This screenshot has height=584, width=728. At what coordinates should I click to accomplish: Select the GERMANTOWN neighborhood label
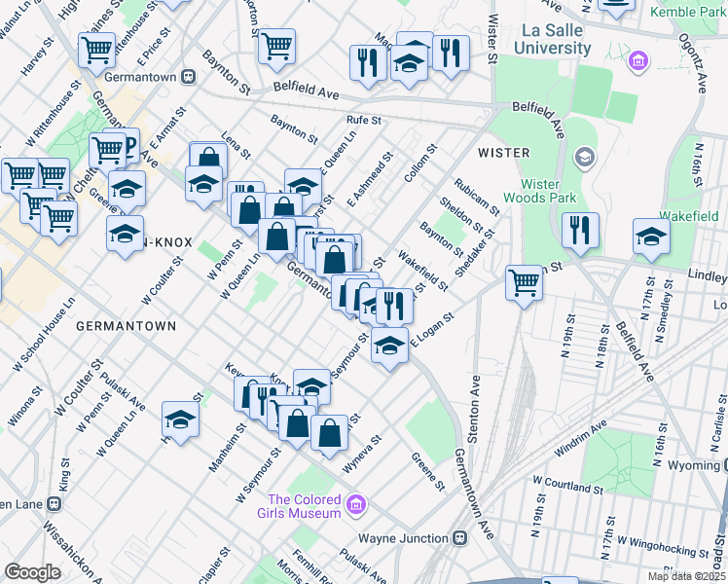click(x=127, y=326)
